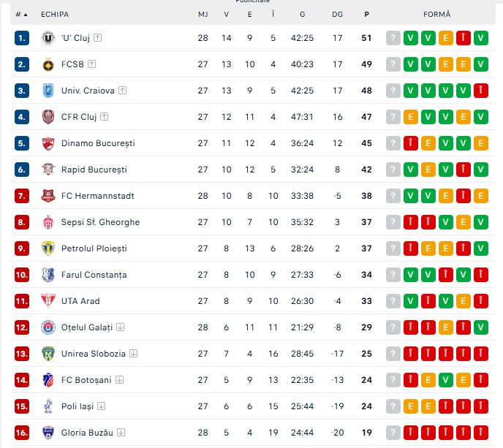Sort standings by the P points column
This screenshot has height=448, width=503.
pos(366,14)
